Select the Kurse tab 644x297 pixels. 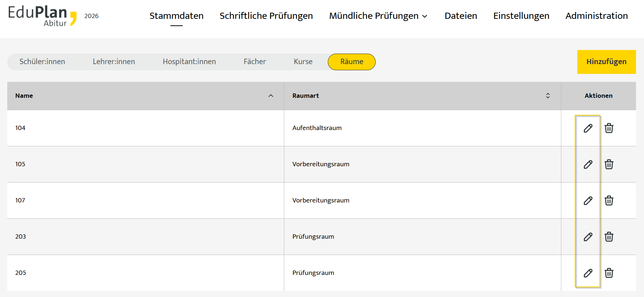coord(303,62)
